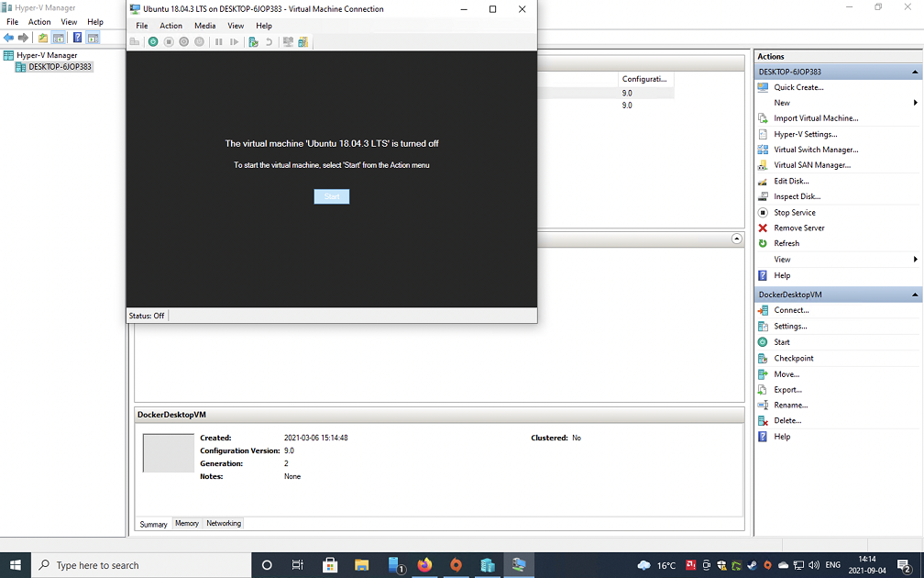Click blue Help icon in Hyper-V toolbar
This screenshot has width=924, height=578.
77,38
